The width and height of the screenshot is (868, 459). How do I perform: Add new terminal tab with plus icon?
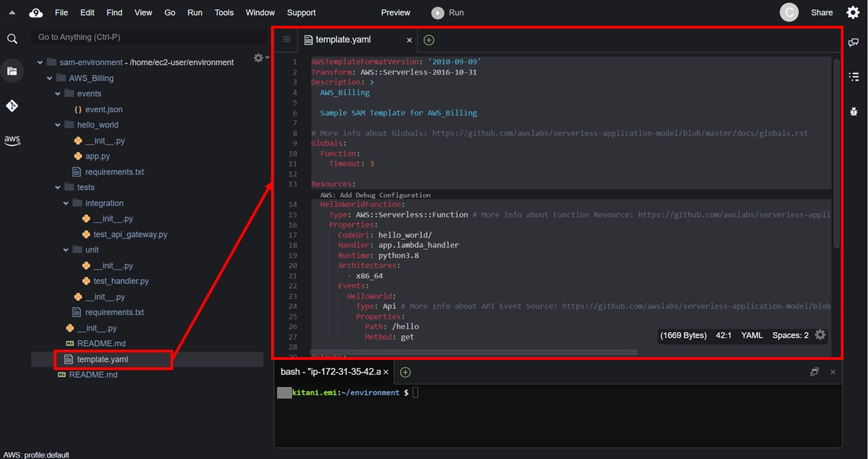pyautogui.click(x=405, y=372)
